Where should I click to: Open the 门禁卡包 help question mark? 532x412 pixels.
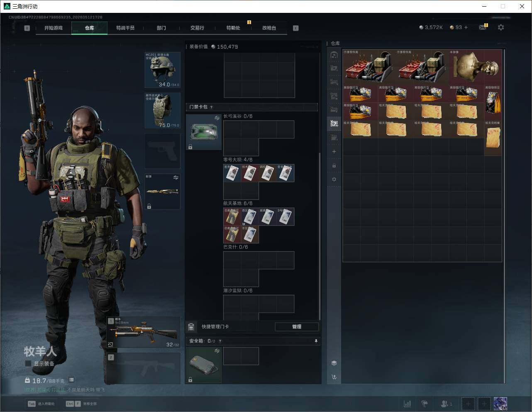(212, 107)
